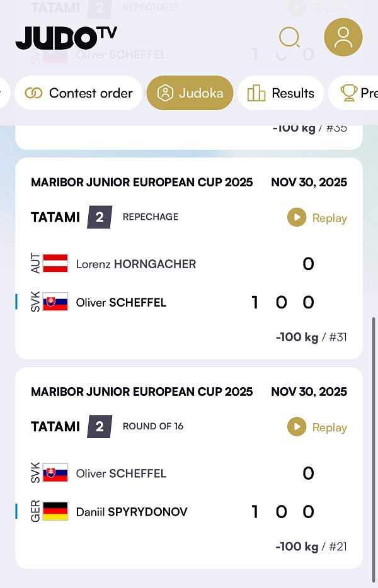Image resolution: width=378 pixels, height=588 pixels.
Task: Click Austria flag next to Lorenz Horngacher
Action: tap(55, 263)
